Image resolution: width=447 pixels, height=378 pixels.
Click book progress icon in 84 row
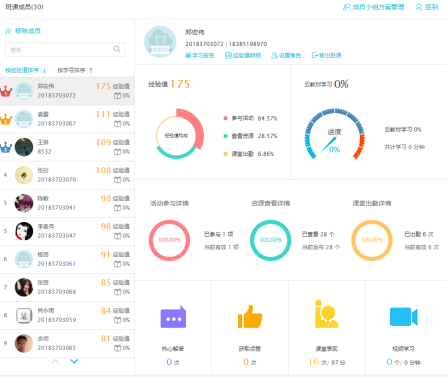[x=117, y=320]
